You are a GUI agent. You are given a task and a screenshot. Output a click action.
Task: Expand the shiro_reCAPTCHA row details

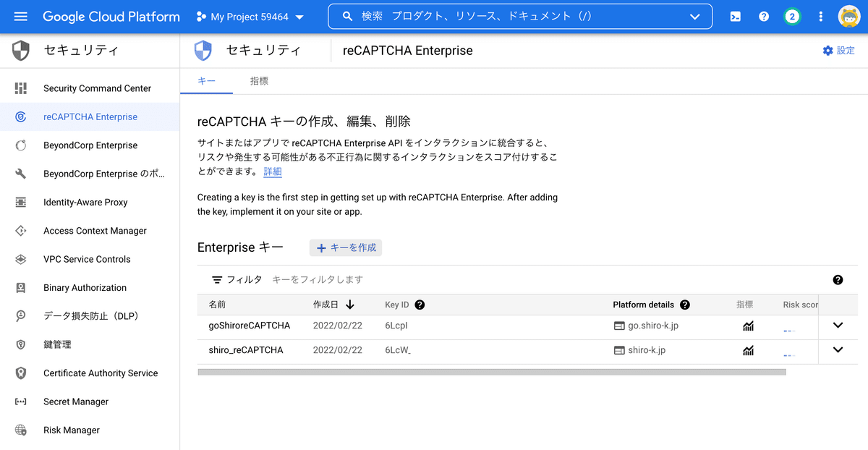[x=838, y=350]
